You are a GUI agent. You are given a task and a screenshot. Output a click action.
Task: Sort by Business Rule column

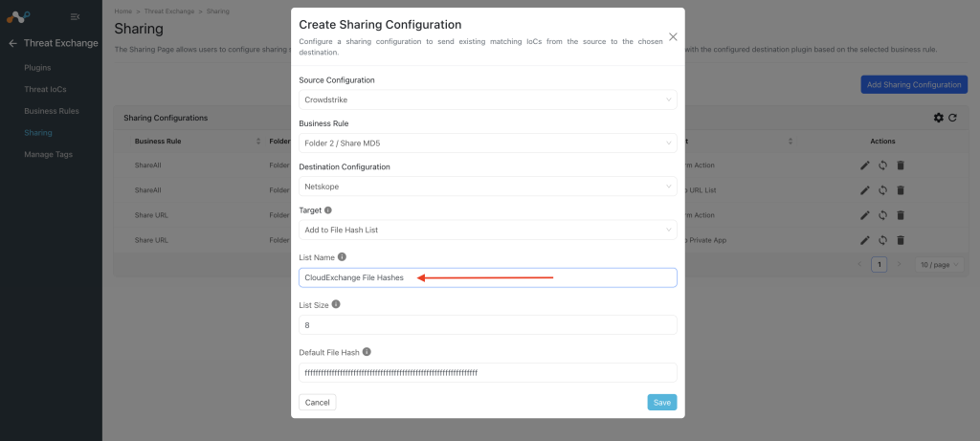[x=258, y=142]
